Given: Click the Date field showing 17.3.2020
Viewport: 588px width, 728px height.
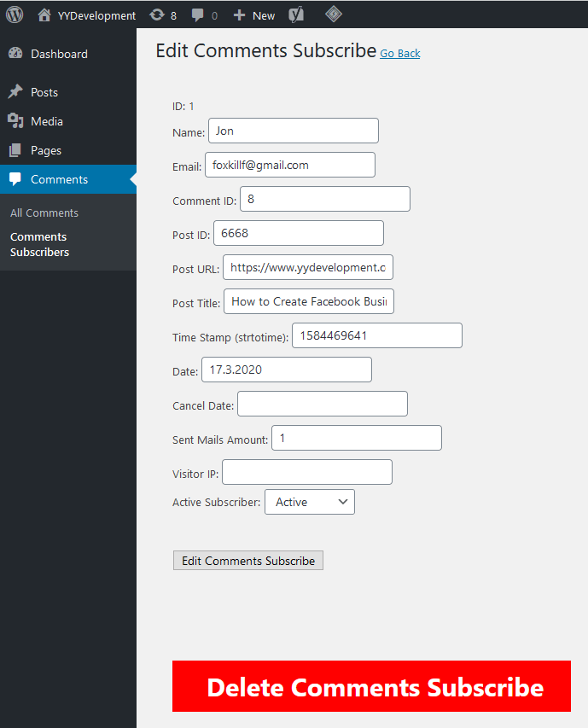Looking at the screenshot, I should point(287,370).
